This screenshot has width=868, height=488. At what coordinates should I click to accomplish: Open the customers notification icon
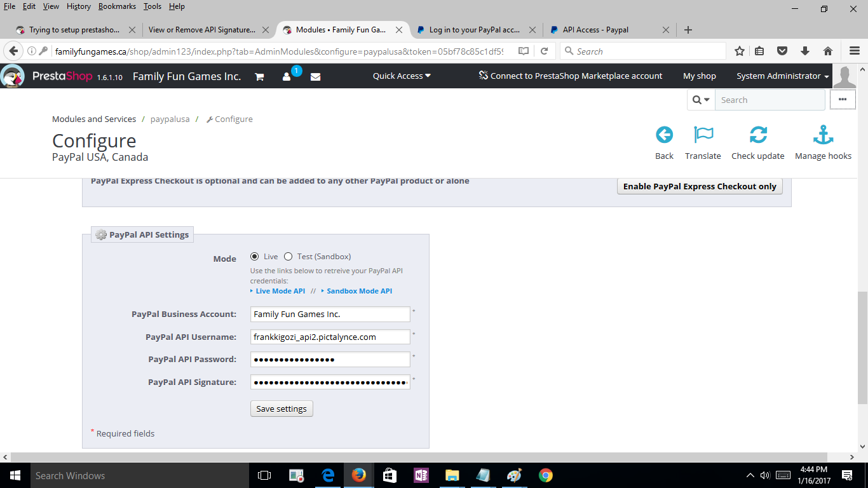click(x=287, y=76)
